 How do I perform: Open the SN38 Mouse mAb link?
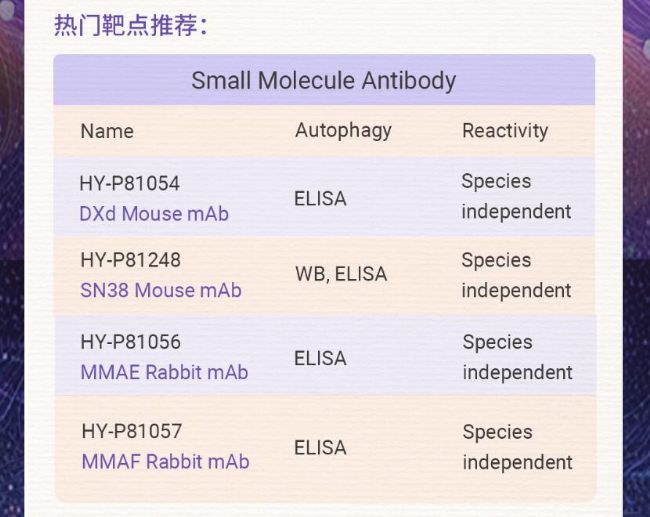click(160, 291)
